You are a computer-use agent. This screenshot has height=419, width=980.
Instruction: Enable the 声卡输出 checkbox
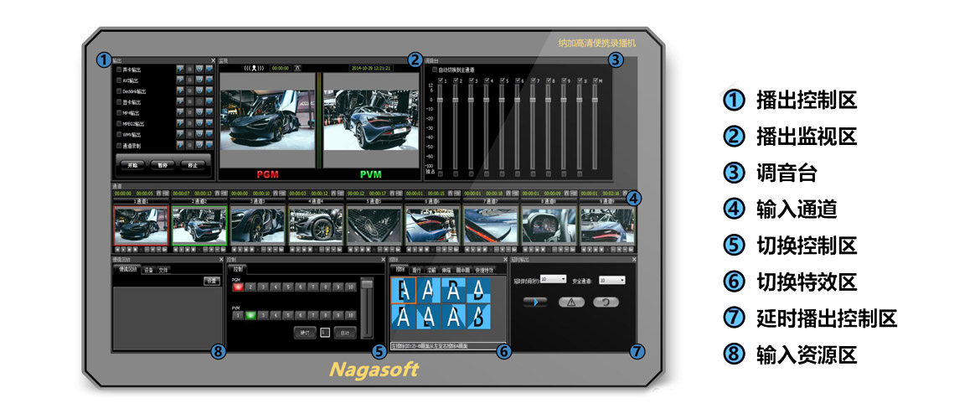119,70
